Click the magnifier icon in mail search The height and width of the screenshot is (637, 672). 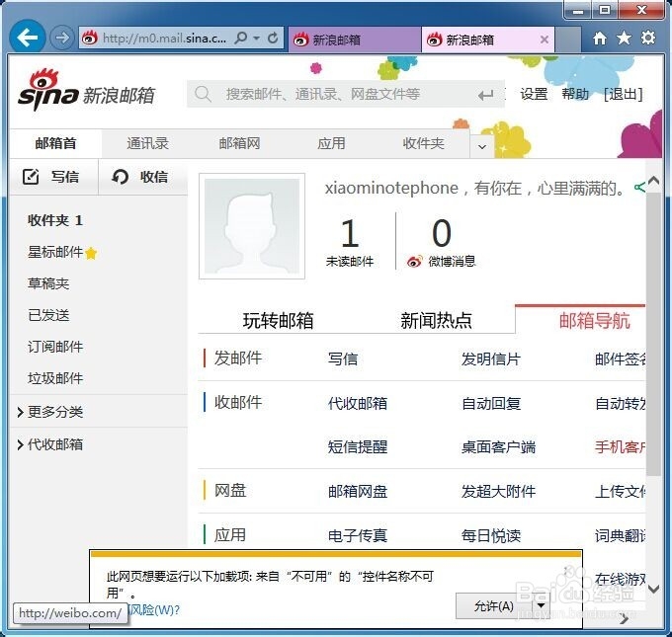(x=203, y=94)
